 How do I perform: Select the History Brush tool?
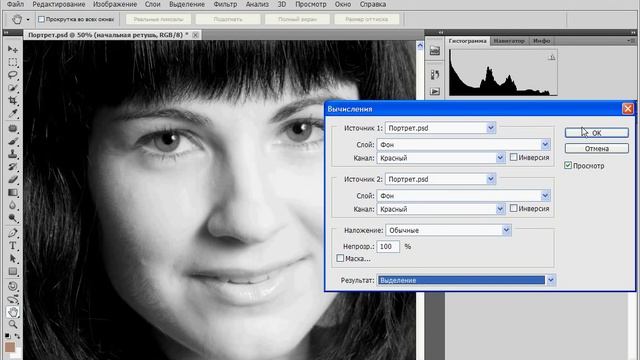click(x=13, y=167)
